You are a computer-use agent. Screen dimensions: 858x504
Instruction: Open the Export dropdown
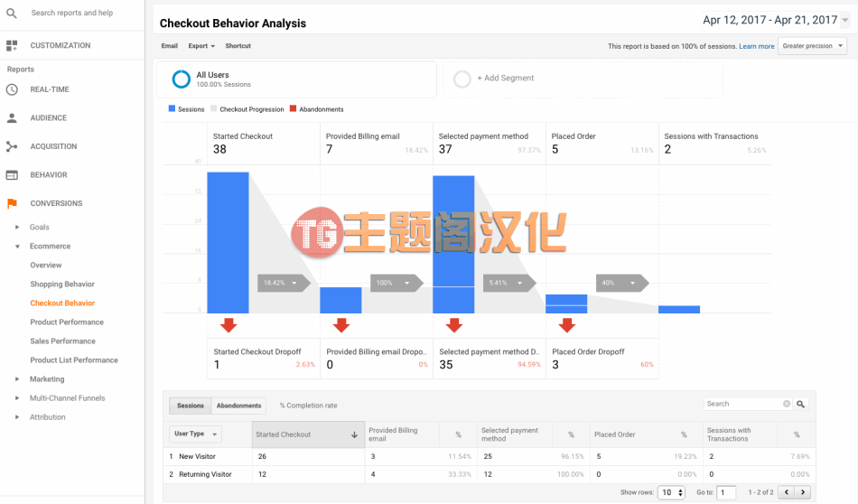coord(201,46)
